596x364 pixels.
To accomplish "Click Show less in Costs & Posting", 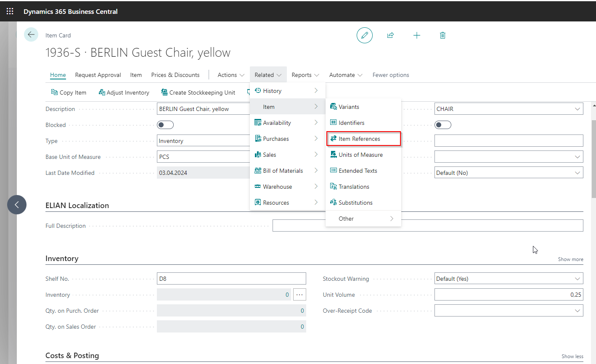I will pos(572,356).
